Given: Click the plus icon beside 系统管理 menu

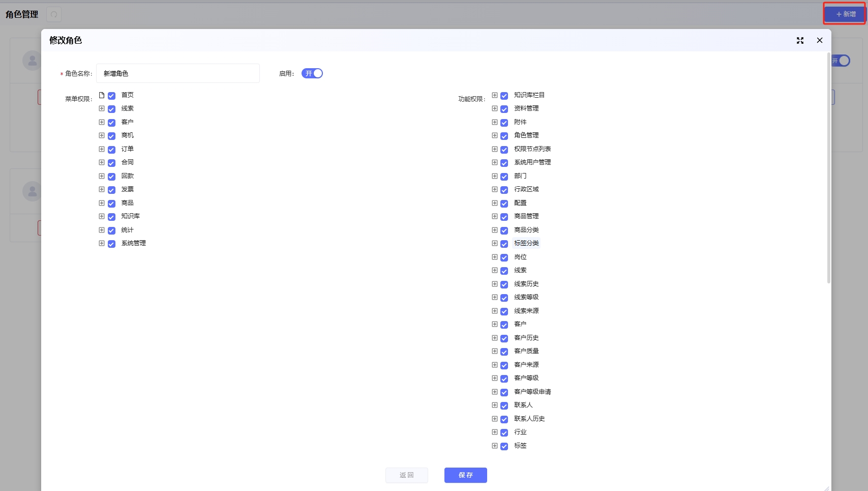Looking at the screenshot, I should tap(102, 243).
